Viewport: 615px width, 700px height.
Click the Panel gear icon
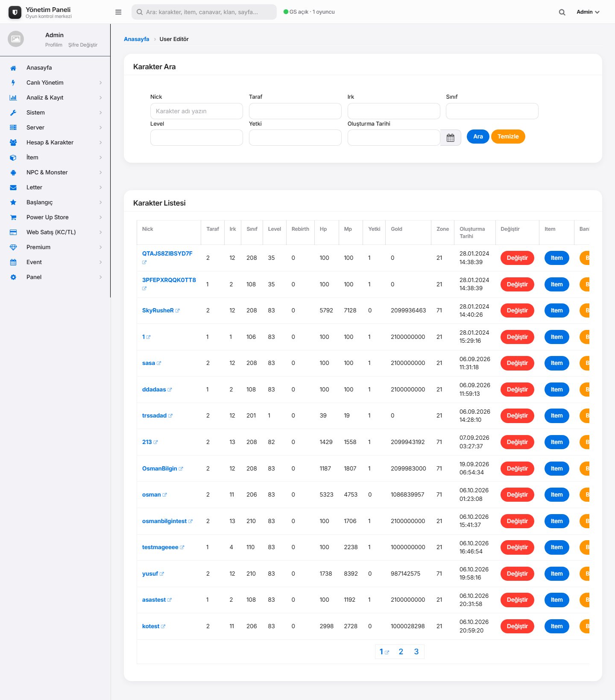coord(13,277)
